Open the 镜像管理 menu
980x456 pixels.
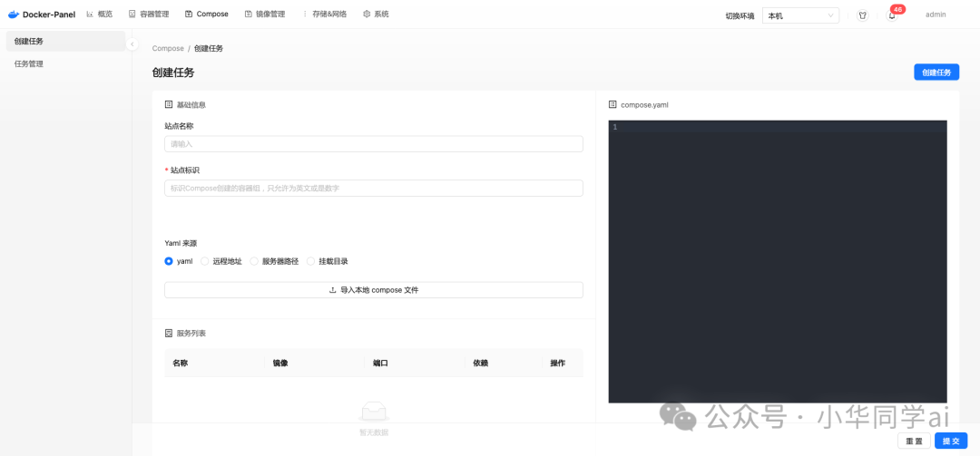(265, 14)
